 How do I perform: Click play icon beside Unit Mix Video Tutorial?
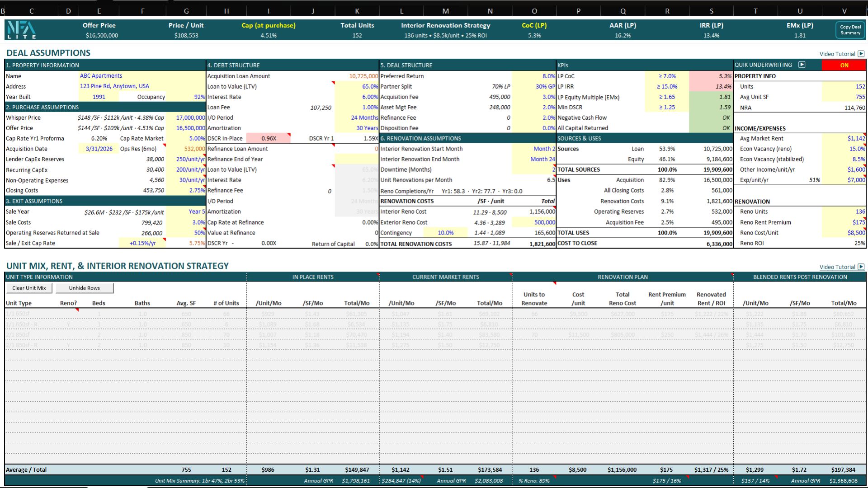861,267
